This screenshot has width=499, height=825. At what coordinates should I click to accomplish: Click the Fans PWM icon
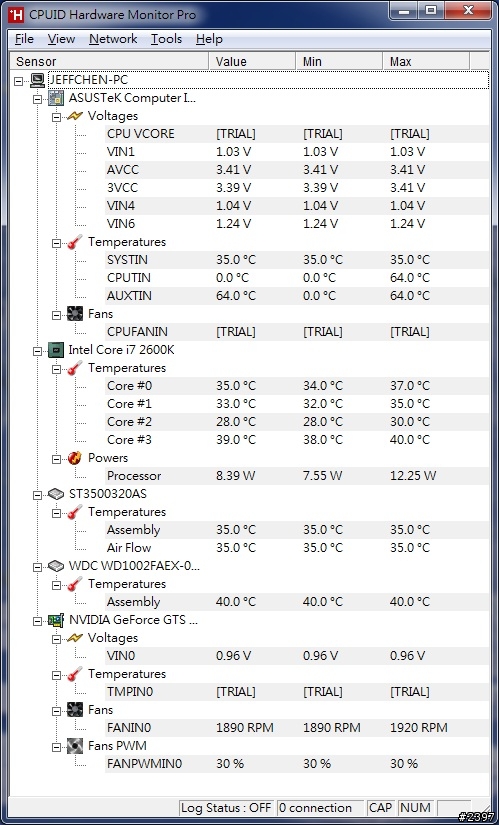75,746
